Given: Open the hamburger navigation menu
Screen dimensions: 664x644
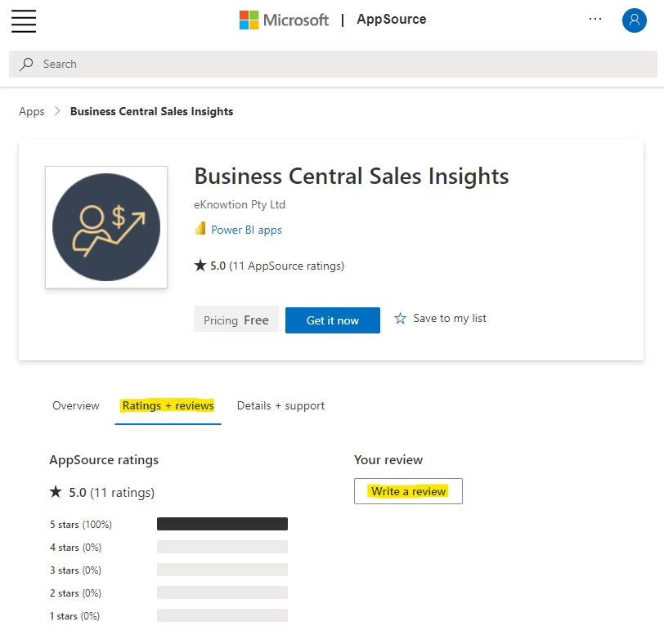Looking at the screenshot, I should point(24,20).
